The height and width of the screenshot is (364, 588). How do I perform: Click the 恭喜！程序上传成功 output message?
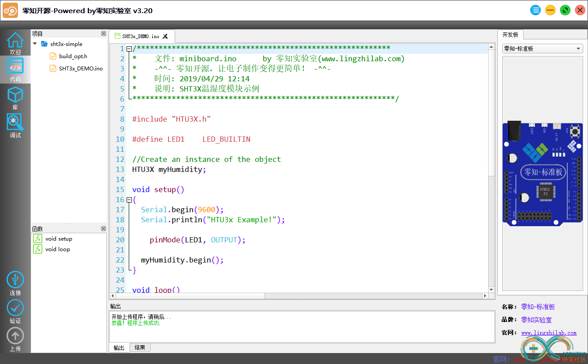click(136, 323)
